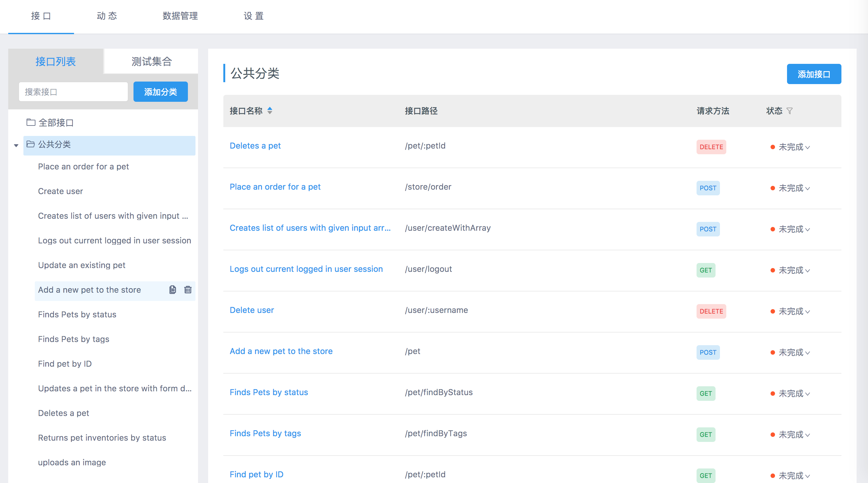Open the Finds Pets by status link

[x=269, y=392]
